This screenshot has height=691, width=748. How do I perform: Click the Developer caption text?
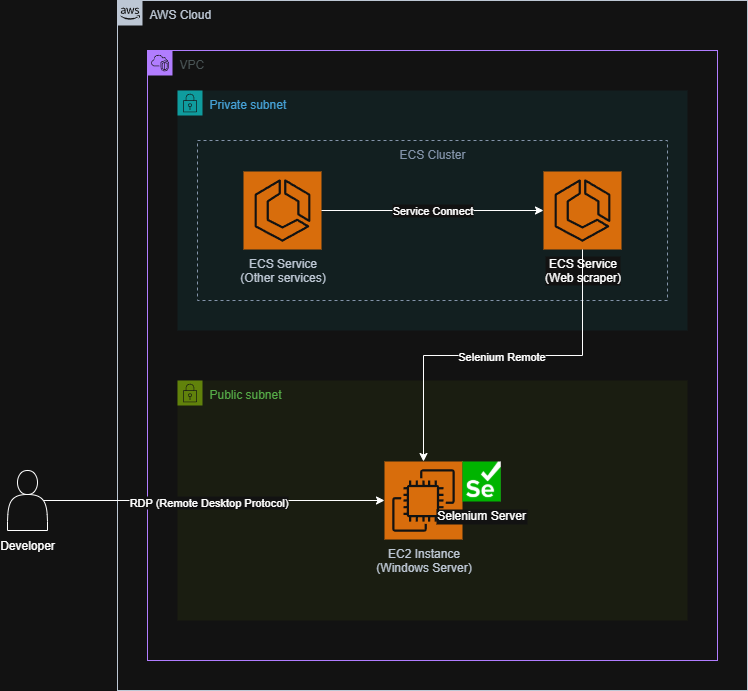(28, 546)
